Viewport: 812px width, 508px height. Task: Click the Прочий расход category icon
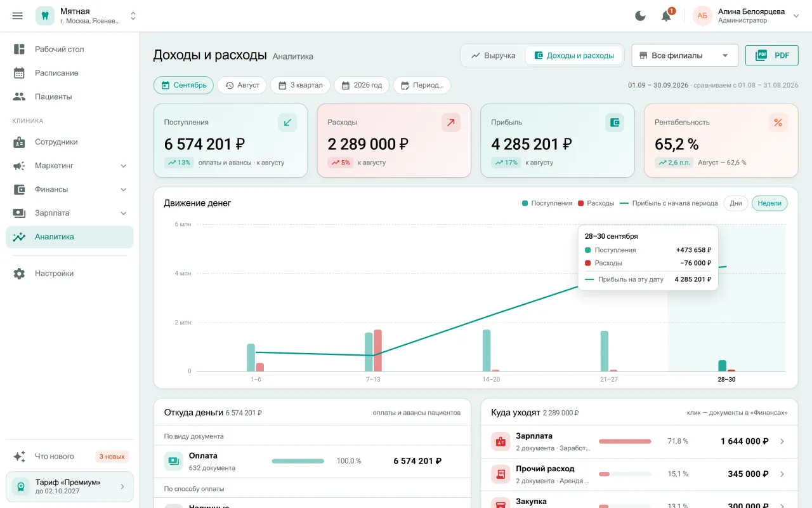coord(501,474)
